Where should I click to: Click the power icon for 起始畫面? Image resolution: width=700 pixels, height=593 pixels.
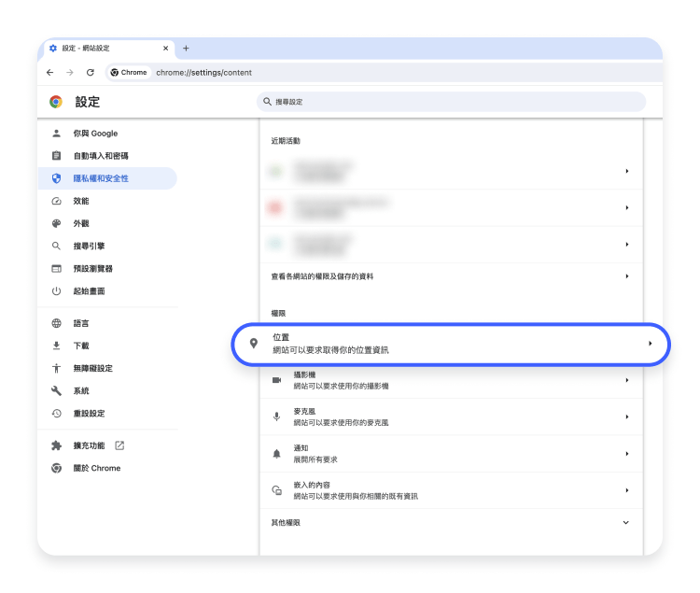[x=56, y=291]
